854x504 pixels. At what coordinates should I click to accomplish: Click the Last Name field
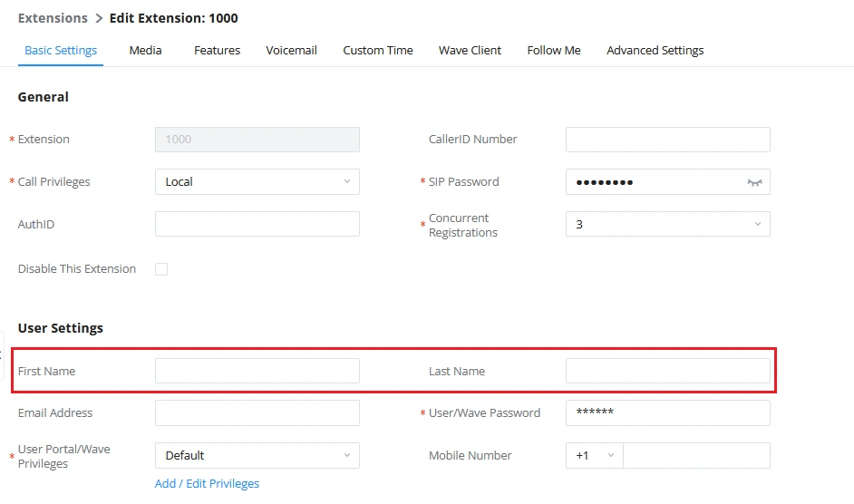pyautogui.click(x=668, y=371)
